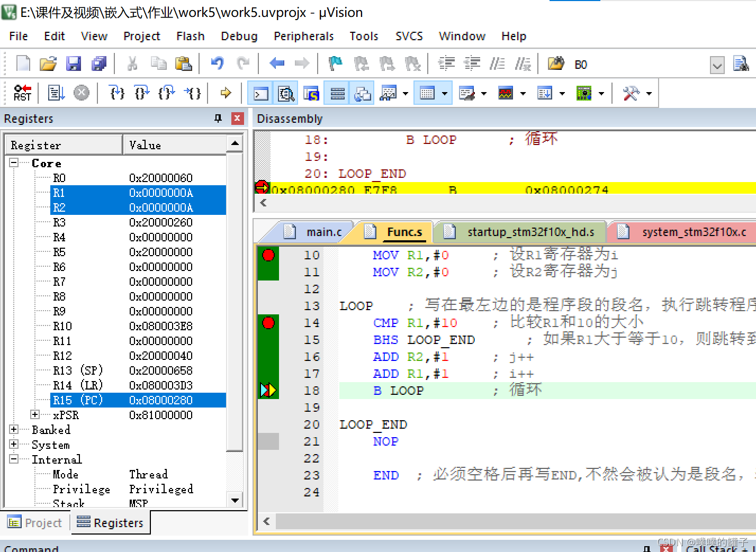Expand the Banked register group
The width and height of the screenshot is (756, 552).
pyautogui.click(x=14, y=429)
